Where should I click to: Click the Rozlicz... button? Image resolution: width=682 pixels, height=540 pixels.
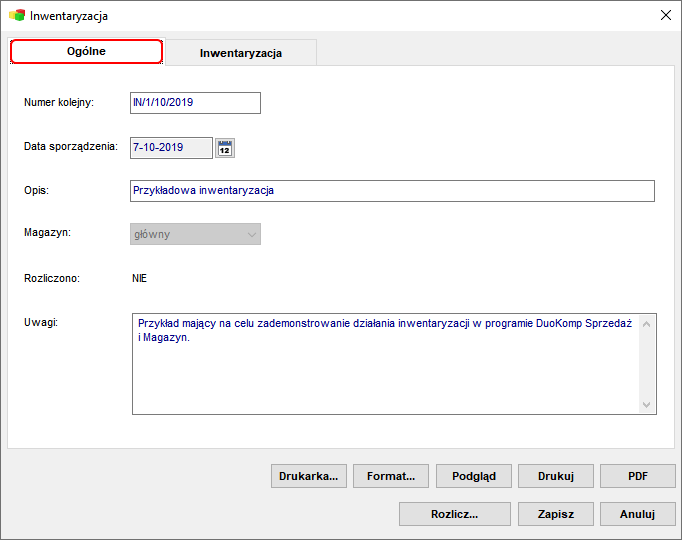(x=455, y=514)
